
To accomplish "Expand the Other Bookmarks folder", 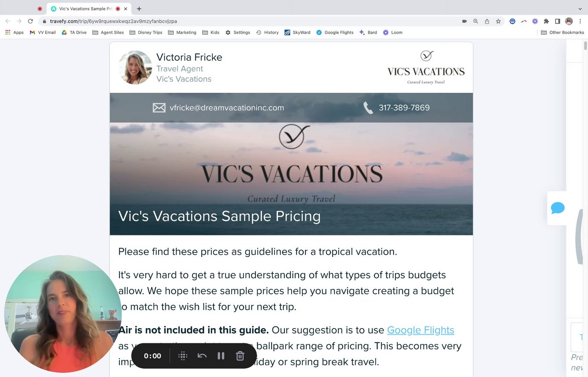I will coord(562,33).
